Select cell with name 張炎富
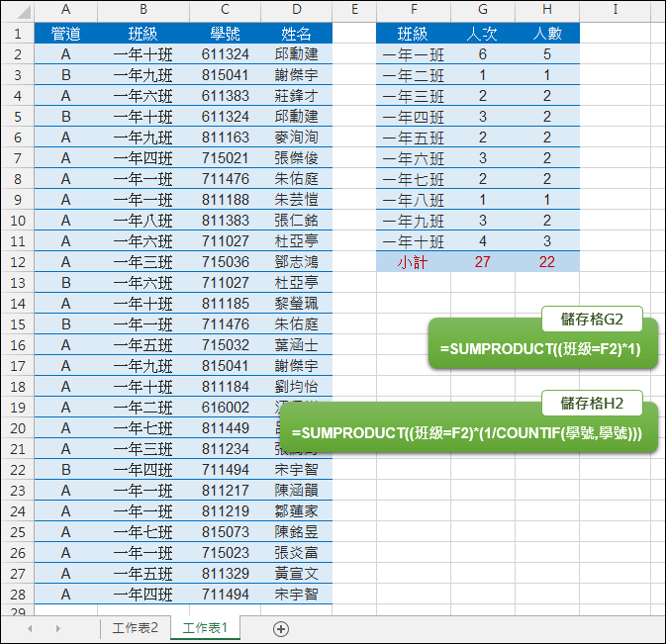The width and height of the screenshot is (666, 644). click(297, 553)
